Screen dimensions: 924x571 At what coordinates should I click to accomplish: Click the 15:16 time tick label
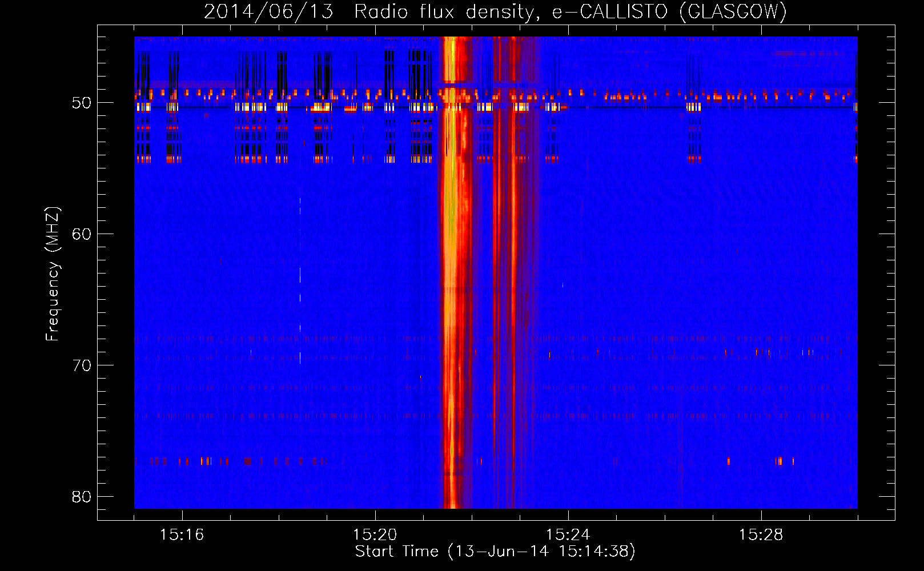(182, 534)
